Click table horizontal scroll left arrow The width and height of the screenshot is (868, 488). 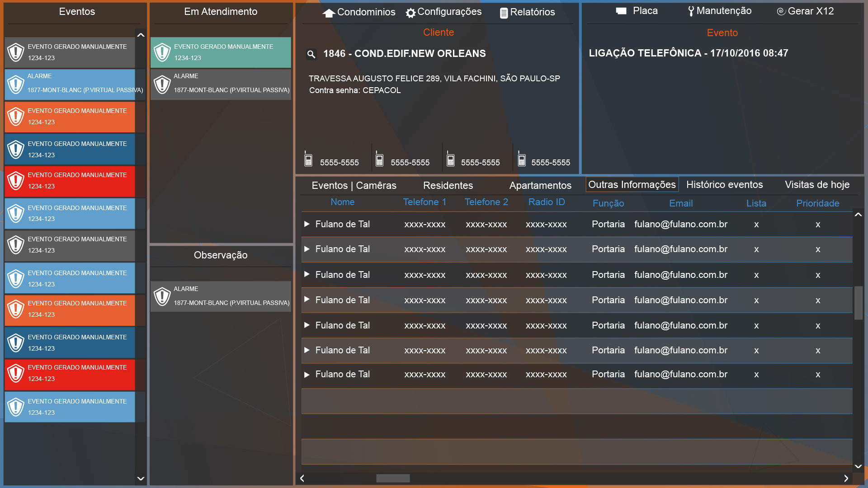[302, 478]
